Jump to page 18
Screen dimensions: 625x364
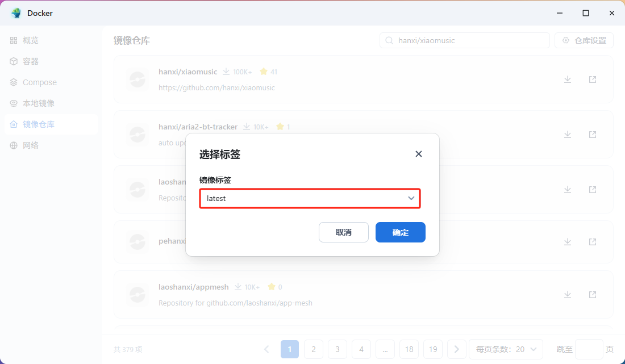(x=409, y=349)
